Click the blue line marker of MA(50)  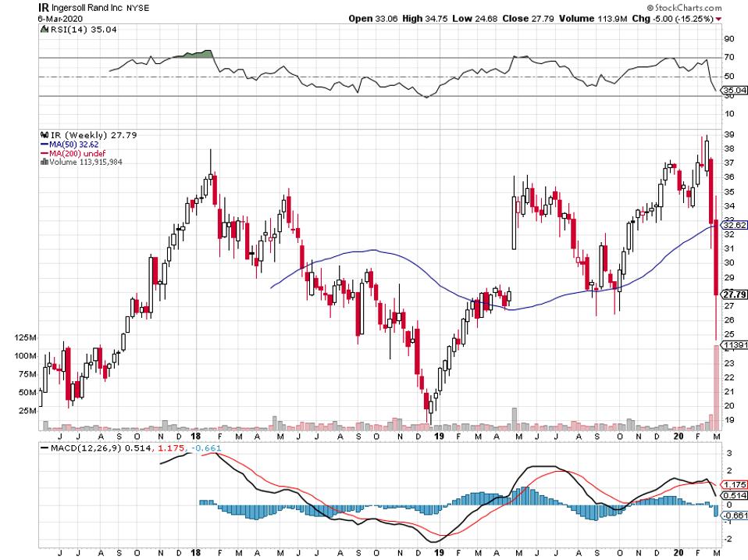[x=45, y=144]
